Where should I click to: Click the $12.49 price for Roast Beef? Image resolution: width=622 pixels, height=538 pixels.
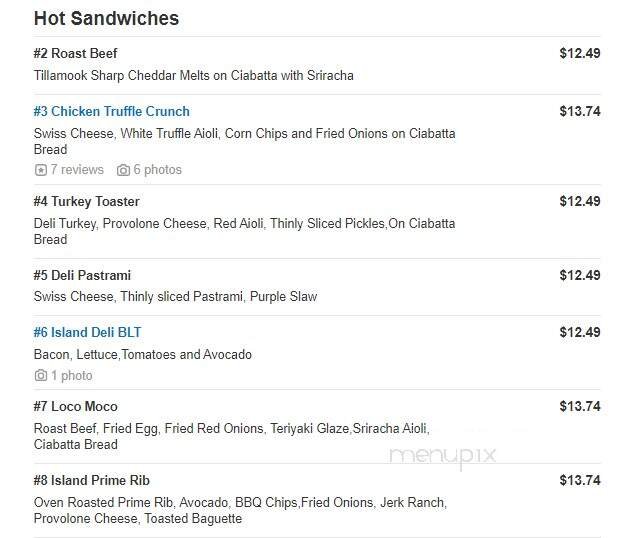[579, 53]
